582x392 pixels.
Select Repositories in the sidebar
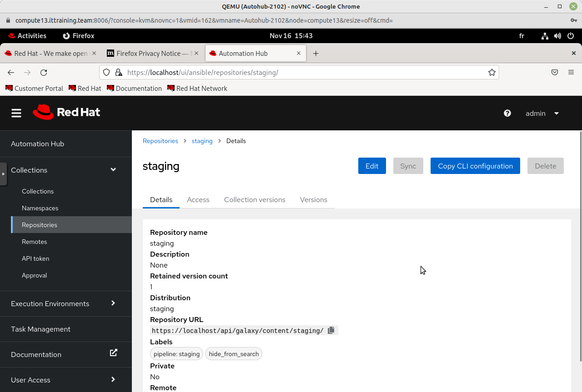point(71,225)
